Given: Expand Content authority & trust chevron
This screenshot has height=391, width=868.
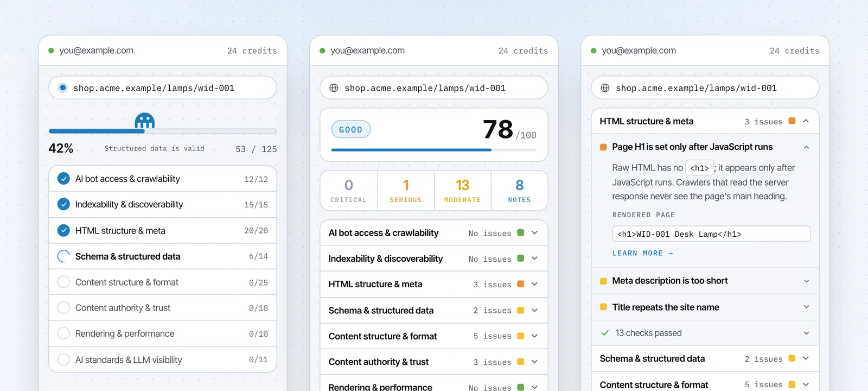Looking at the screenshot, I should [x=534, y=362].
